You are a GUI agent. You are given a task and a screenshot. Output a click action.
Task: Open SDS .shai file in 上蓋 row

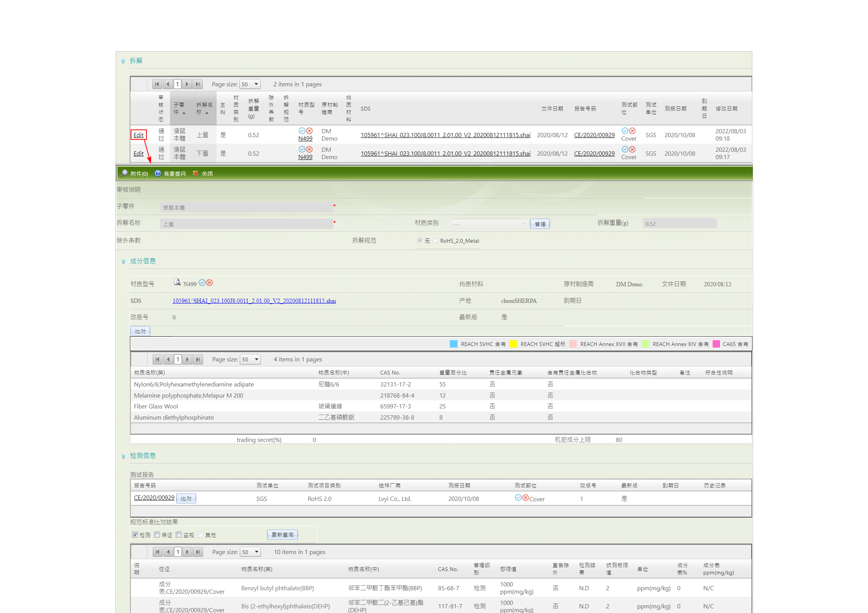446,135
